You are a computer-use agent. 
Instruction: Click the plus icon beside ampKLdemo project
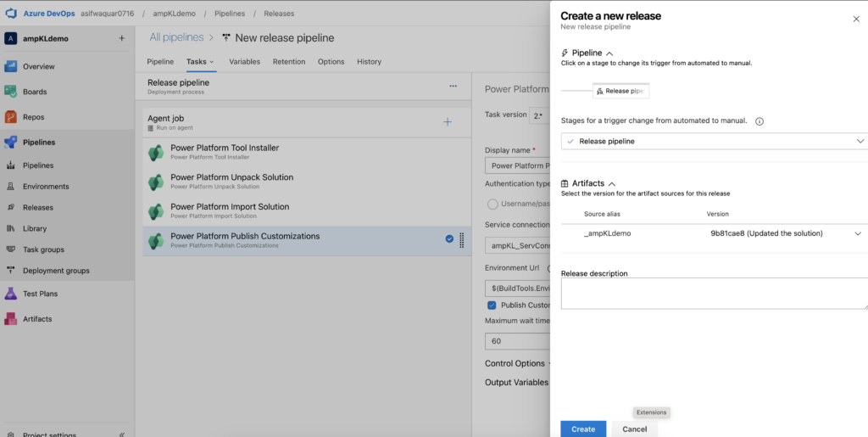[122, 39]
